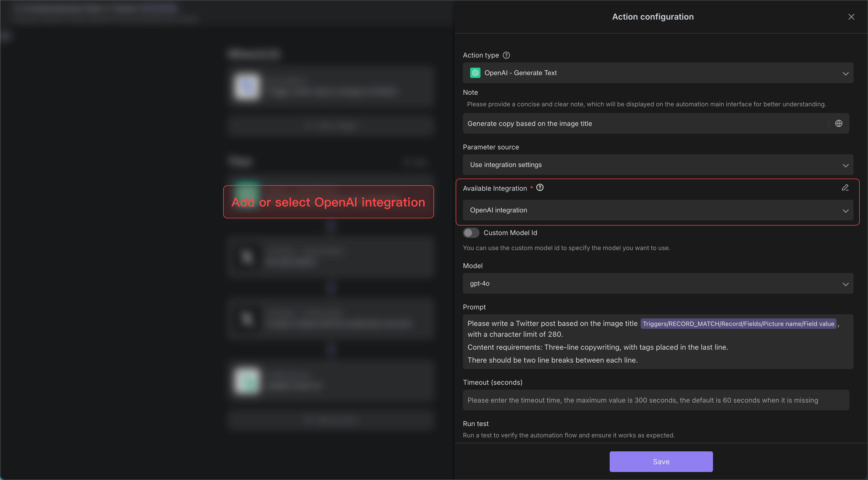The width and height of the screenshot is (868, 480).
Task: Click the Action type chevron arrow
Action: pos(846,73)
